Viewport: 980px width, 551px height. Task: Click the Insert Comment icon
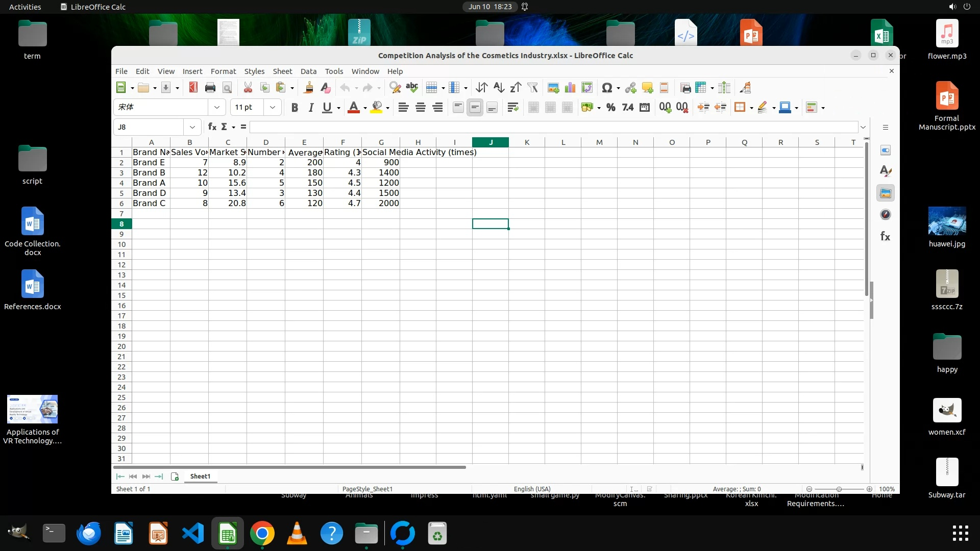[x=647, y=88]
